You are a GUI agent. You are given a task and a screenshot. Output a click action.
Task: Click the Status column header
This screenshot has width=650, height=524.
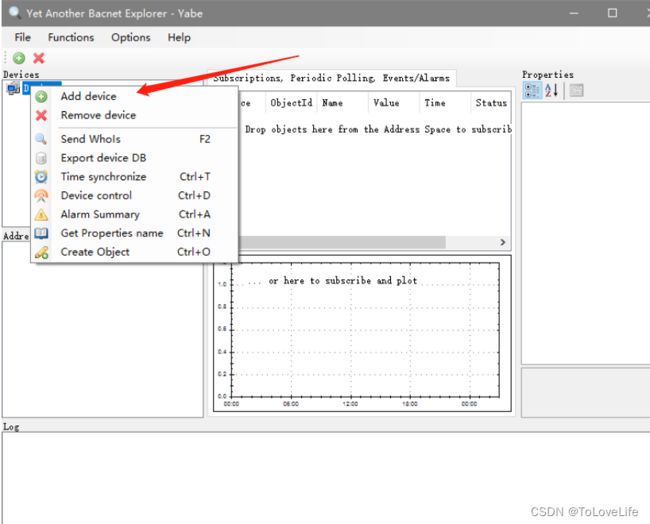click(491, 103)
